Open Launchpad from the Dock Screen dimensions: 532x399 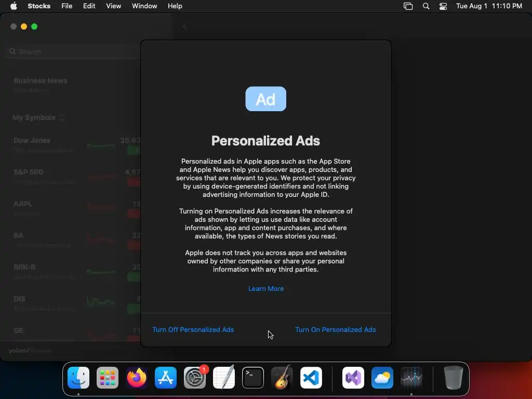click(108, 378)
